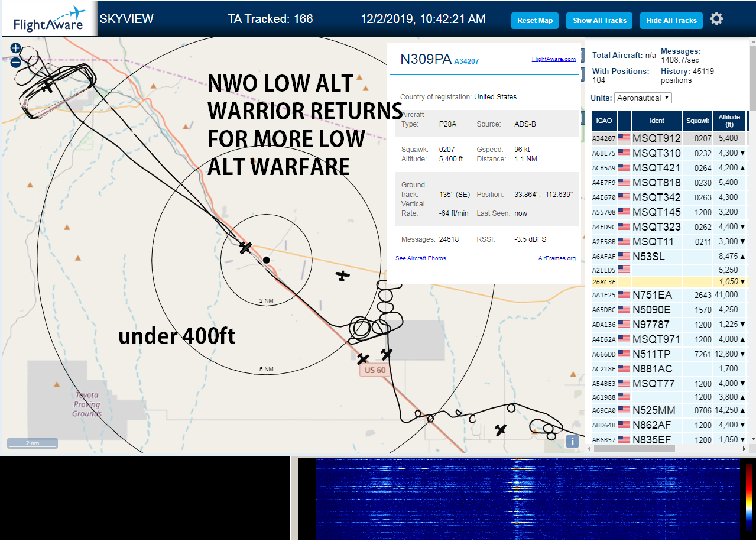Viewport: 756px width, 541px height.
Task: Select the N5090E aircraft row
Action: [669, 310]
